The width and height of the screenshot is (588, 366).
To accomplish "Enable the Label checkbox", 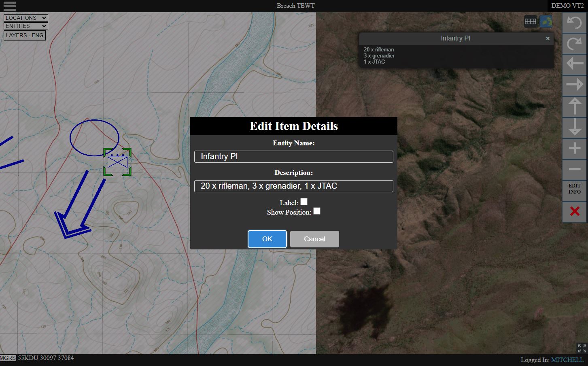I will 304,202.
